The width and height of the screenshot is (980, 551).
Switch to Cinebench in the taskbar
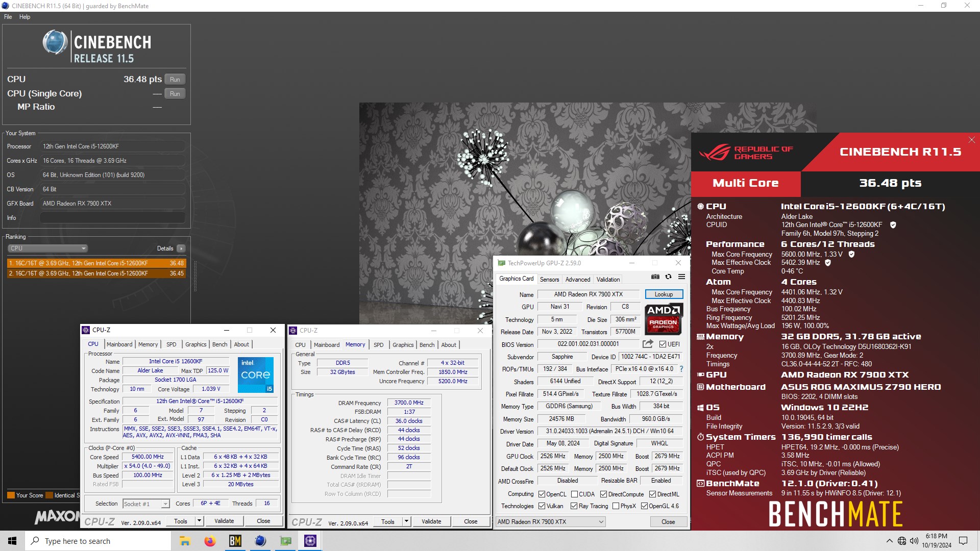coord(260,541)
